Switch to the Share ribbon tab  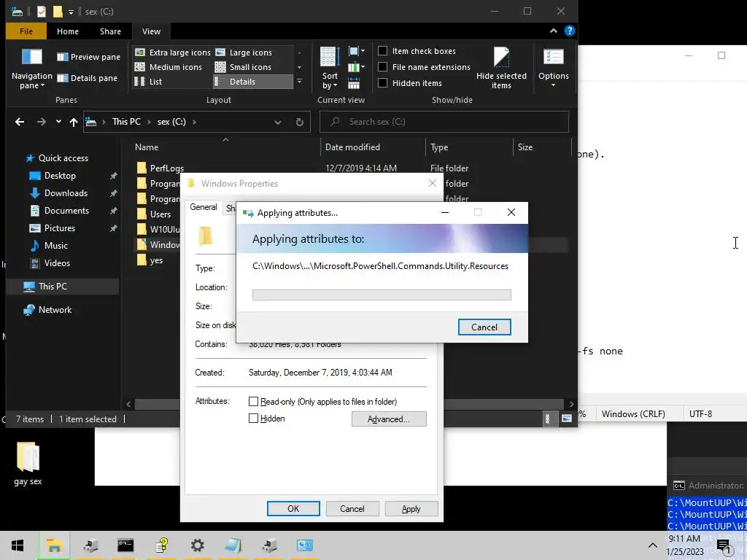(x=111, y=31)
